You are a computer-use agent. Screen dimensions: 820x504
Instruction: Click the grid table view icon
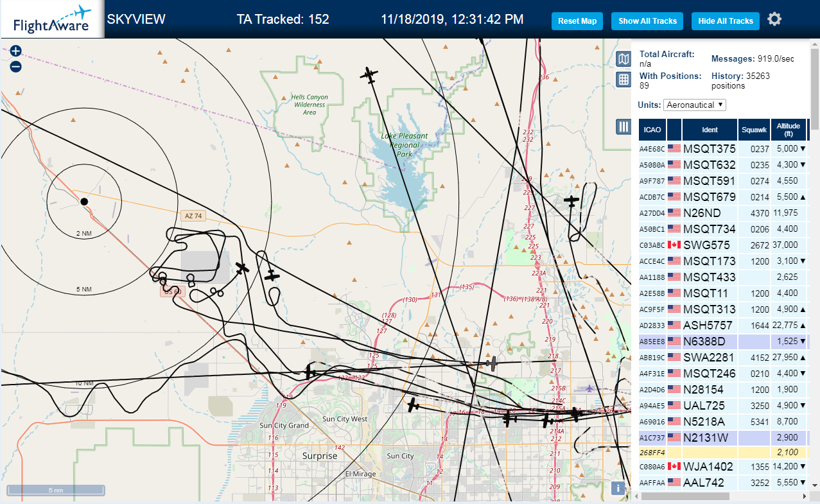coord(623,80)
